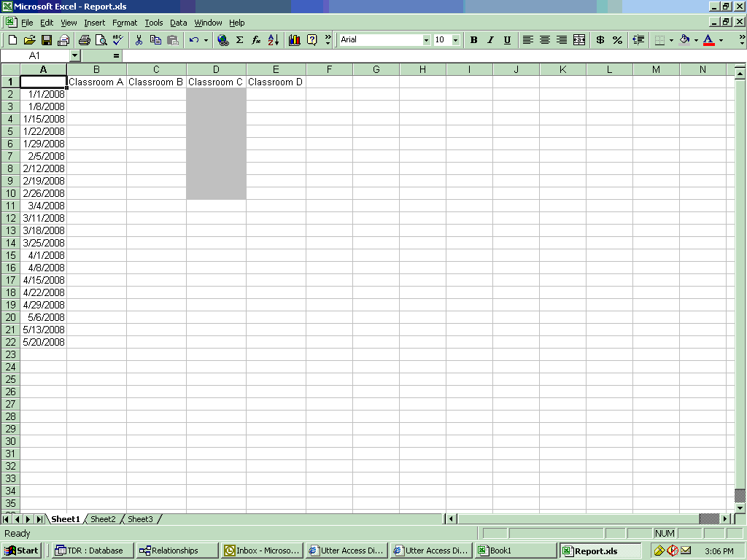The image size is (747, 560).
Task: Open the Edit menu
Action: click(x=47, y=23)
